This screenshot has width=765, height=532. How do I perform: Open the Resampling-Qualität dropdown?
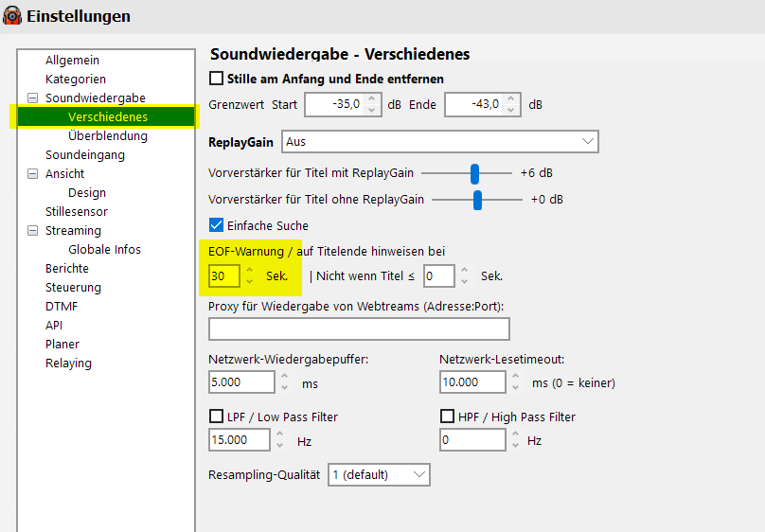click(379, 474)
